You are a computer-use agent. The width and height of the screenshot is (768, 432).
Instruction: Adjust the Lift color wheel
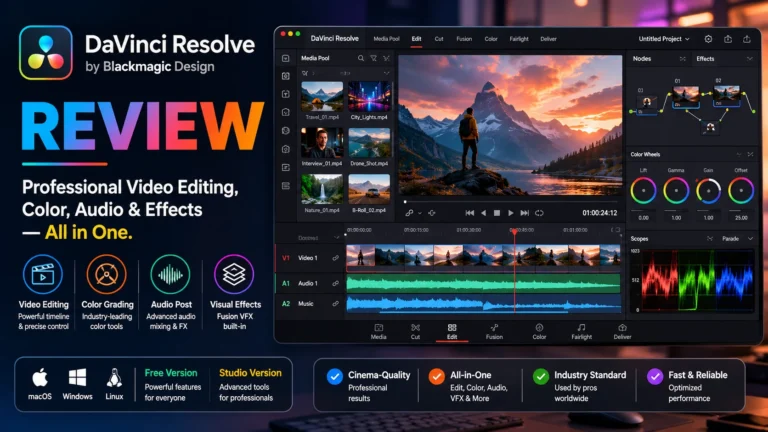[x=643, y=191]
